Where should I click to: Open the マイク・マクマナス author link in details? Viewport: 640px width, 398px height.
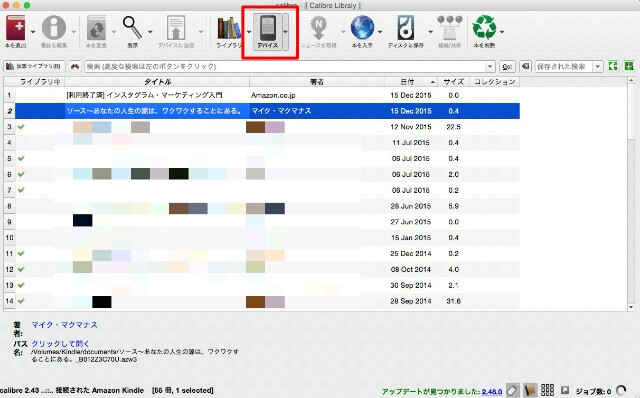(x=64, y=325)
